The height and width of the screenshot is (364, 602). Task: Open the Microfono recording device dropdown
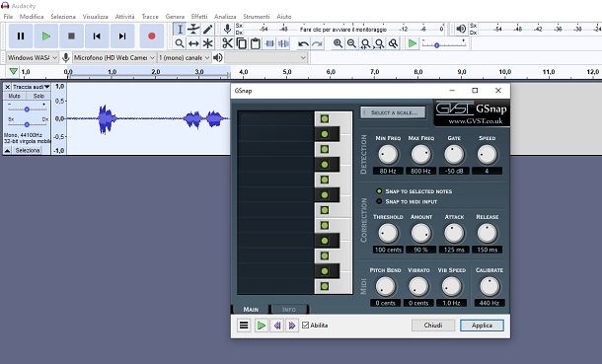pyautogui.click(x=114, y=57)
